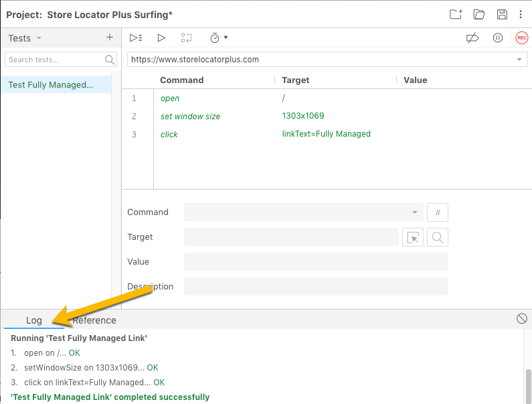Screen dimensions: 532x404
Task: Expand the Tests view dropdown
Action: point(39,38)
